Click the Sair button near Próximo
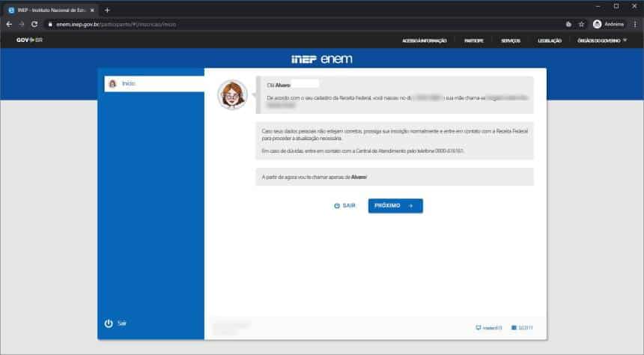This screenshot has width=644, height=355. click(x=344, y=205)
